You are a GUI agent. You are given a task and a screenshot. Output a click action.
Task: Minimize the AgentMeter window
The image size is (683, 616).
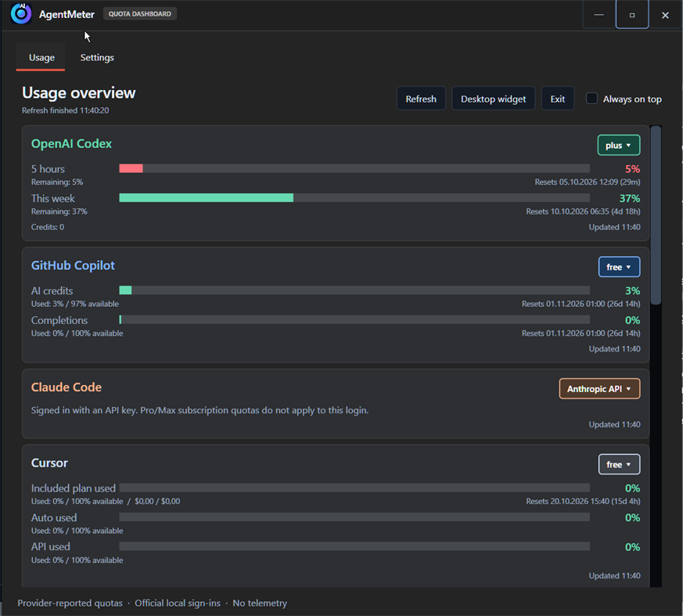point(599,15)
